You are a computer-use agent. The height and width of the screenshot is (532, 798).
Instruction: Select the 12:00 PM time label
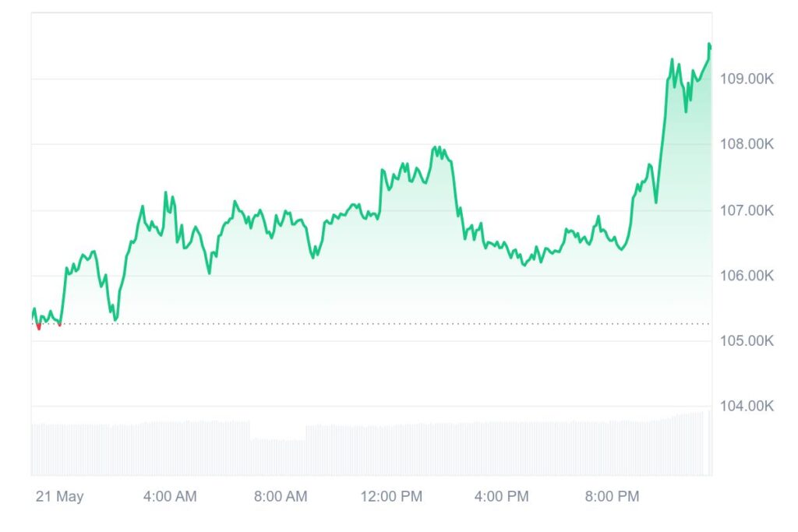393,496
